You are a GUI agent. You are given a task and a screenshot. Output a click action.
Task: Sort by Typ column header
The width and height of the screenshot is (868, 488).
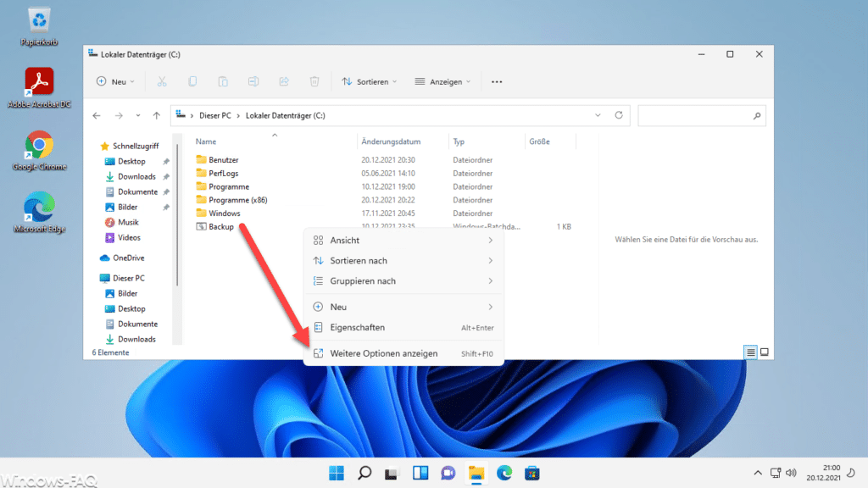tap(459, 141)
